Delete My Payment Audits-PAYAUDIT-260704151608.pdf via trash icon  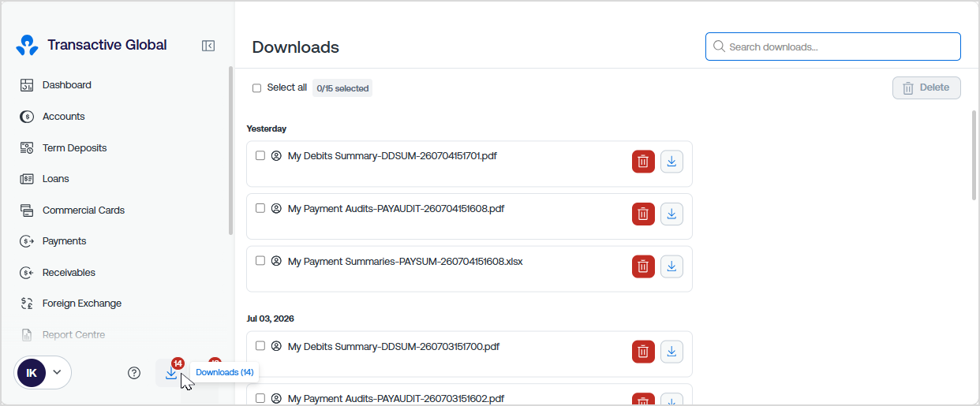643,214
